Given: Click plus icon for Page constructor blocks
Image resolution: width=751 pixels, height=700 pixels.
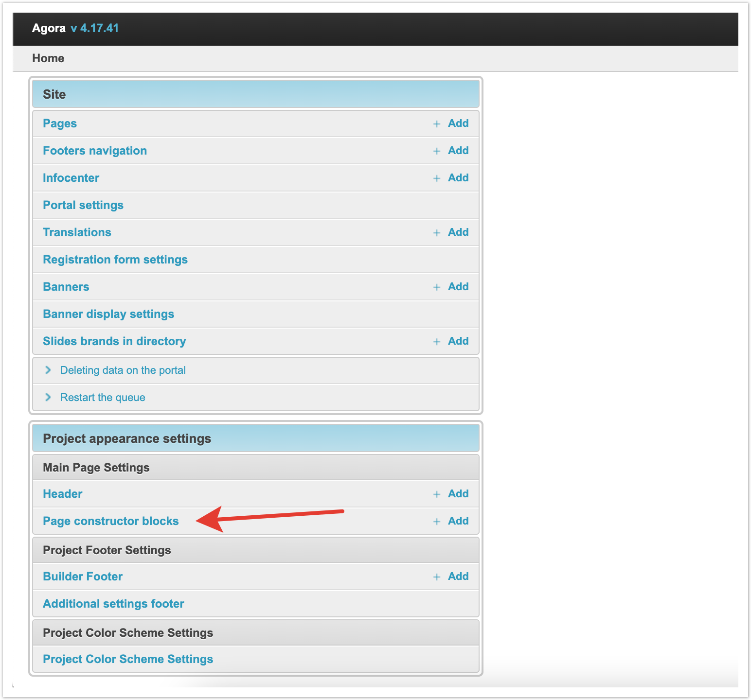Looking at the screenshot, I should pyautogui.click(x=436, y=522).
